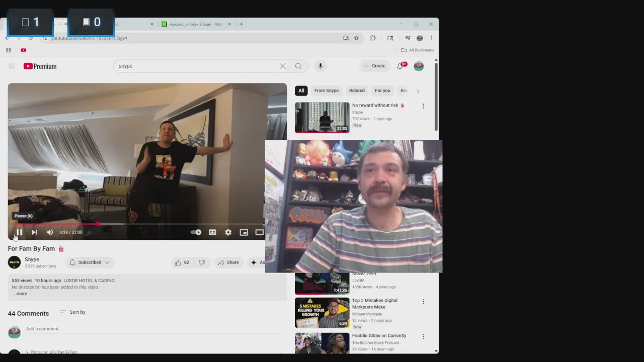The image size is (644, 362).
Task: Click the youtube.com address bar
Action: click(x=191, y=38)
